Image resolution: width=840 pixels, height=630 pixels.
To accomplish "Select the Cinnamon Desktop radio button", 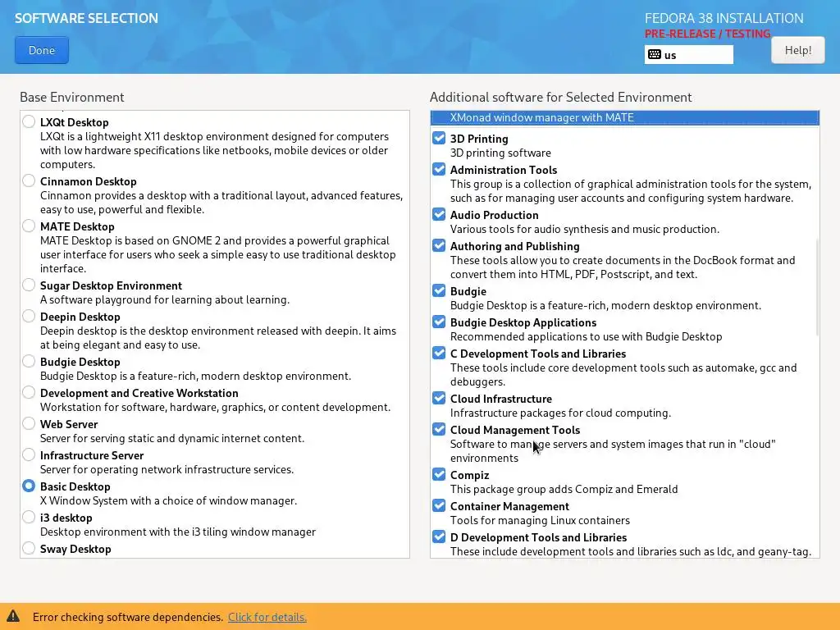I will pos(29,180).
